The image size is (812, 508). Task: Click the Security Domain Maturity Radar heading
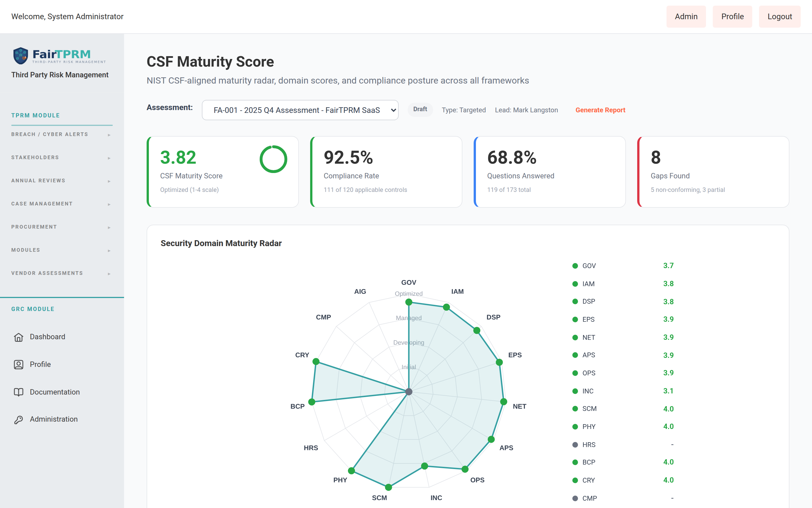click(x=221, y=243)
